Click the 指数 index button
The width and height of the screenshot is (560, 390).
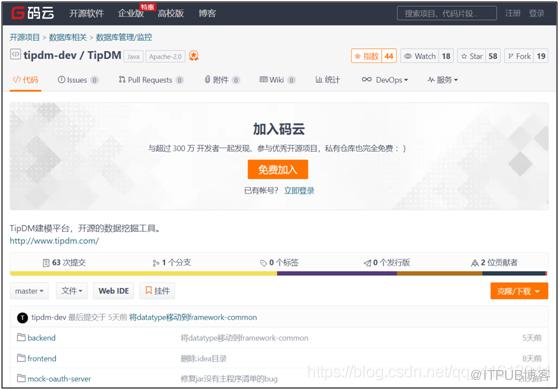click(x=367, y=56)
